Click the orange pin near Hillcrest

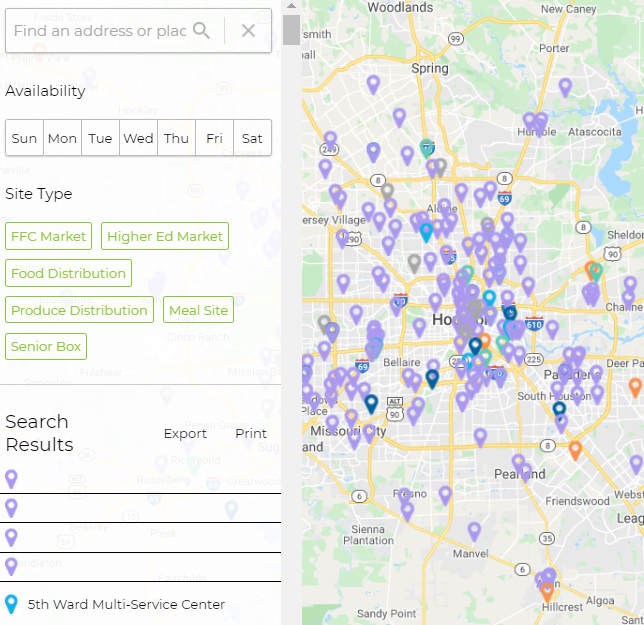click(547, 592)
